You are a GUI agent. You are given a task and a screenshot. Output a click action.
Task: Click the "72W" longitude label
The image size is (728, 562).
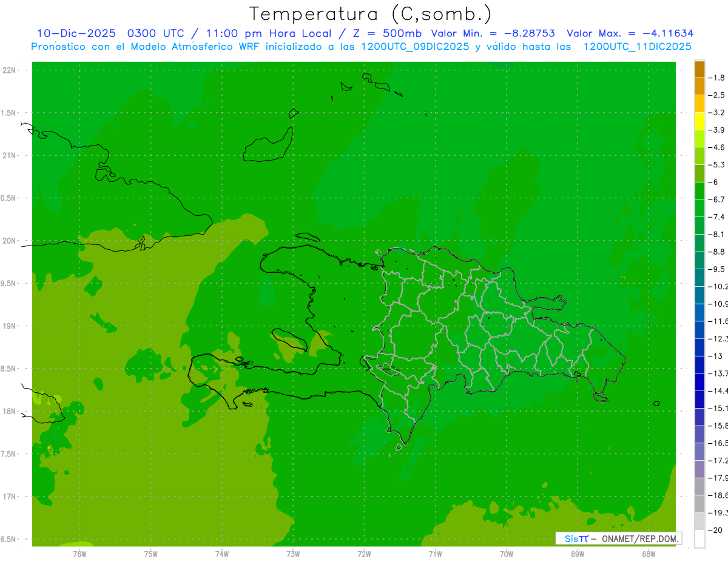pos(364,554)
